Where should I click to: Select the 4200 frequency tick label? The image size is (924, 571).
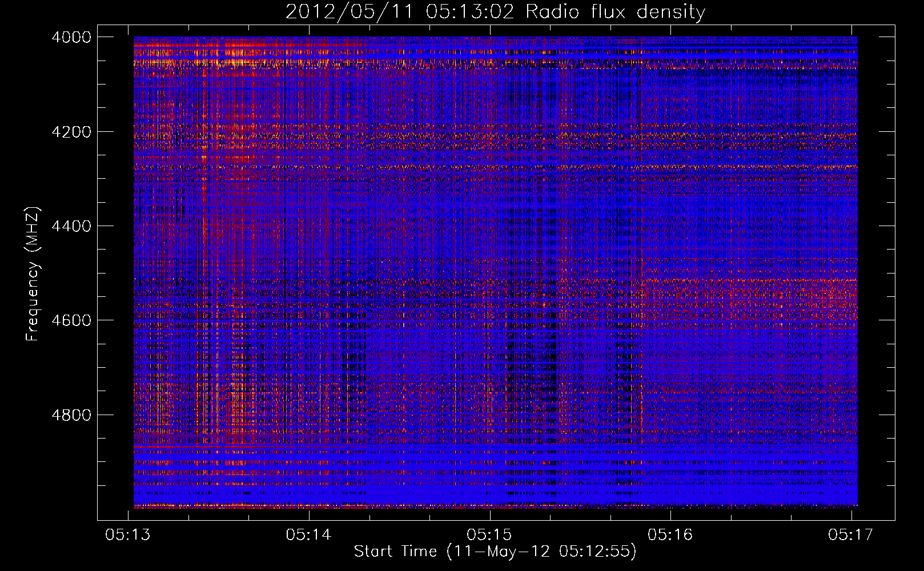[x=71, y=132]
